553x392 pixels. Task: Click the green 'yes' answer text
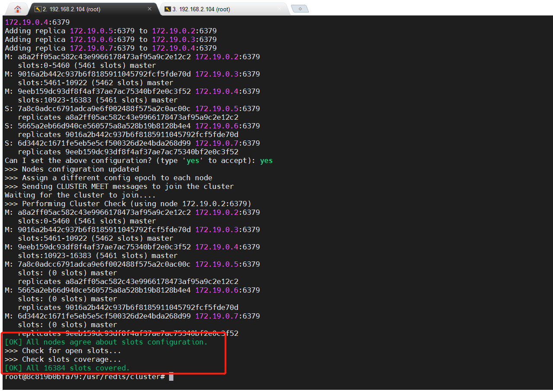point(266,161)
